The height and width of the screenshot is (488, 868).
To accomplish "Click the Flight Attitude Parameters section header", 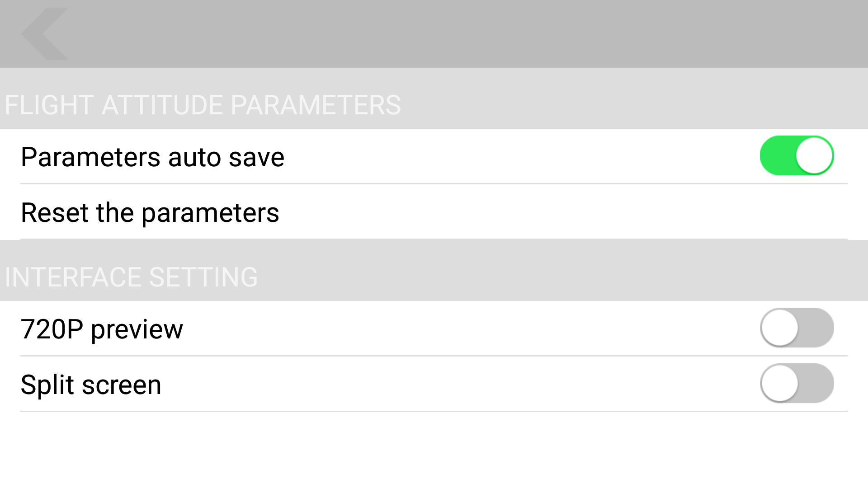I will click(203, 105).
